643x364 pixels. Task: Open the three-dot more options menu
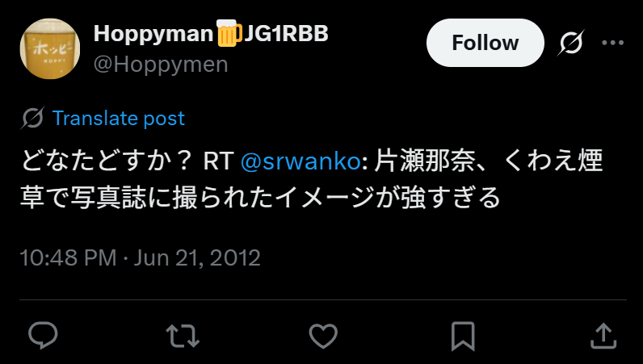(612, 43)
